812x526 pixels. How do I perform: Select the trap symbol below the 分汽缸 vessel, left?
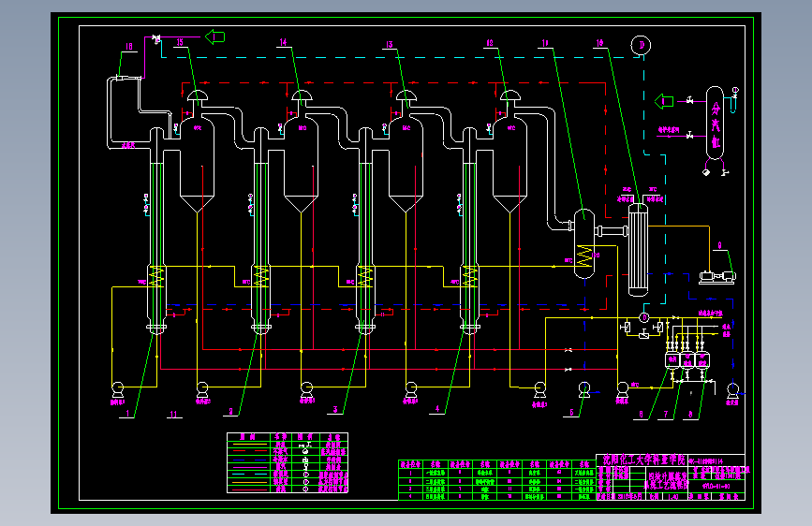(706, 172)
